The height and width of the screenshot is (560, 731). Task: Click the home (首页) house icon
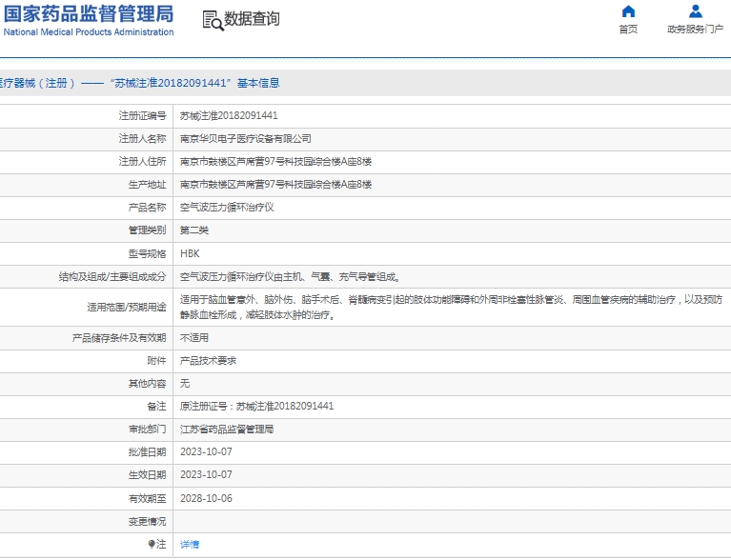pos(628,11)
